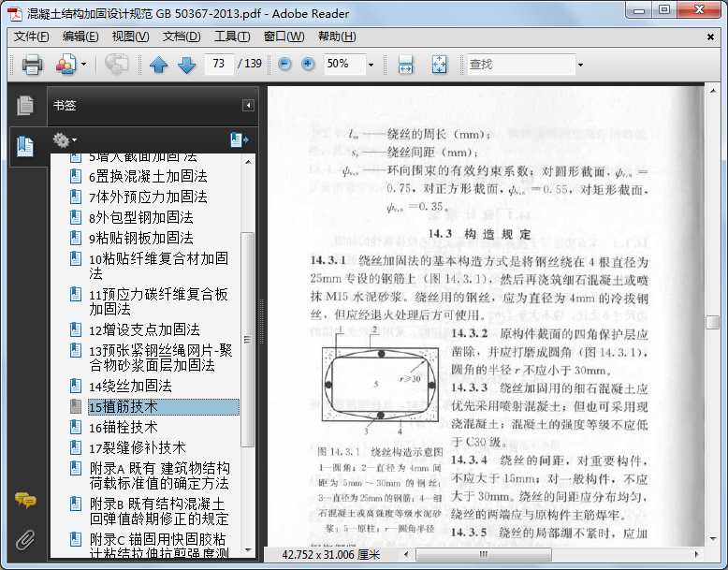Viewport: 728px width, 570px height.
Task: Click bookmark icon beside 9粘贴钢板加固法
Action: [x=76, y=238]
